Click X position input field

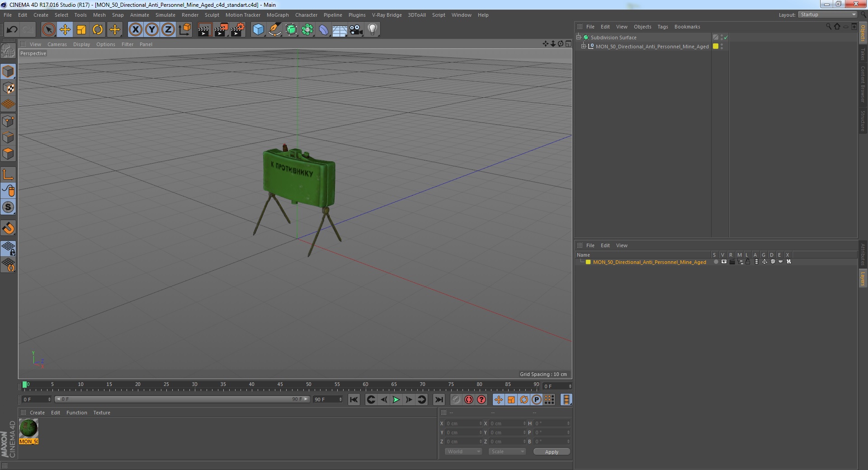click(x=464, y=423)
